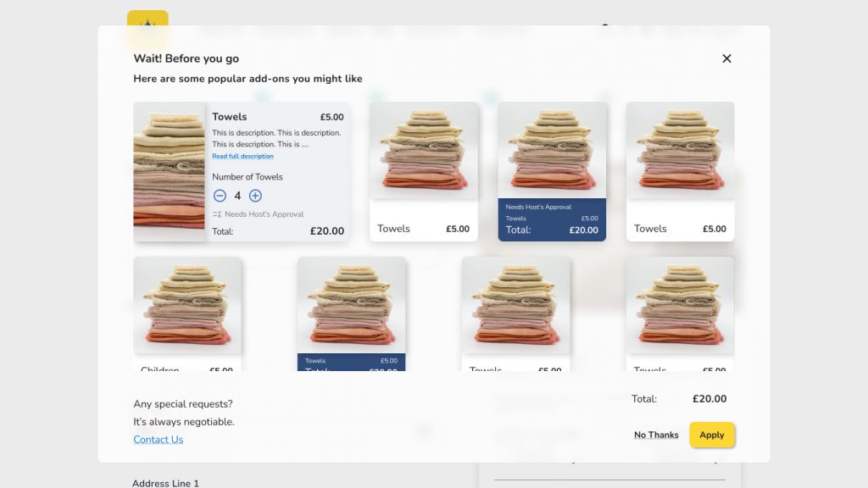Pick the last towel card in bottom row

pos(681,313)
